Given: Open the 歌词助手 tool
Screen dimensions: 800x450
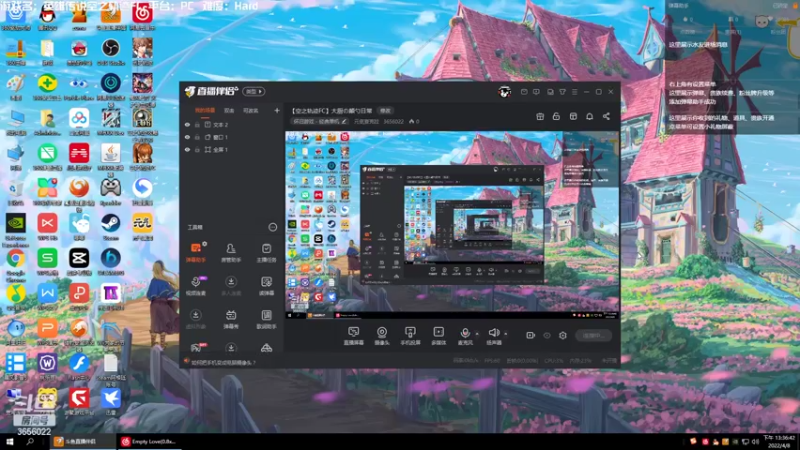Looking at the screenshot, I should [x=266, y=319].
